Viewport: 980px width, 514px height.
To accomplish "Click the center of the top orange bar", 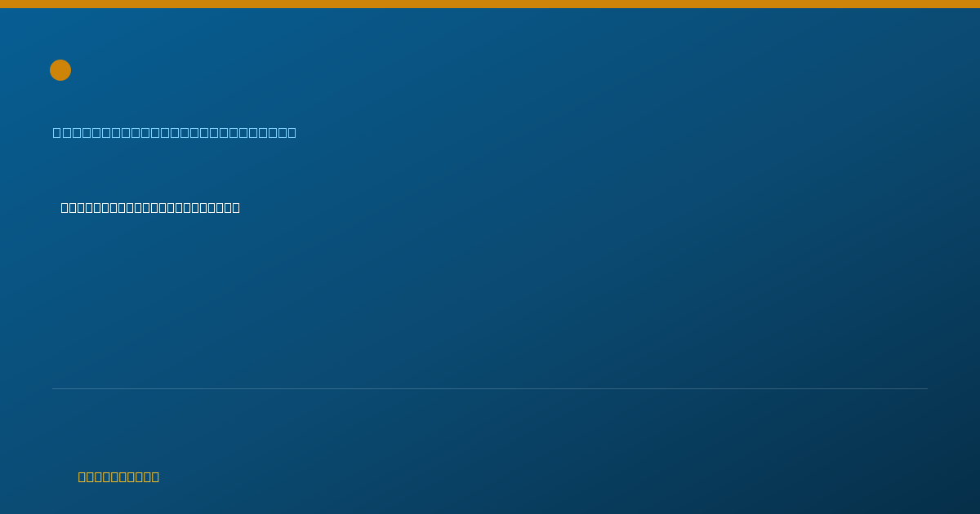I will click(490, 4).
